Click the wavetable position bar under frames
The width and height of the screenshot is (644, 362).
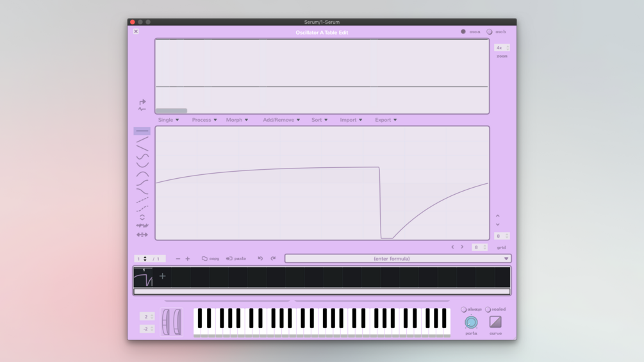click(x=322, y=292)
